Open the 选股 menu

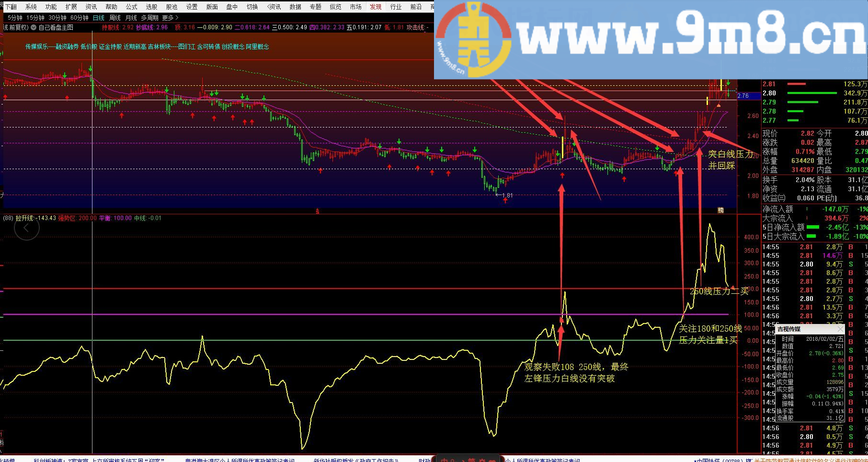pos(151,7)
